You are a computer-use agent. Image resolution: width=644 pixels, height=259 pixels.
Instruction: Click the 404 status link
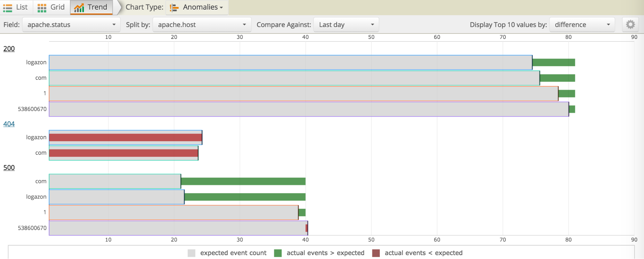coord(9,124)
